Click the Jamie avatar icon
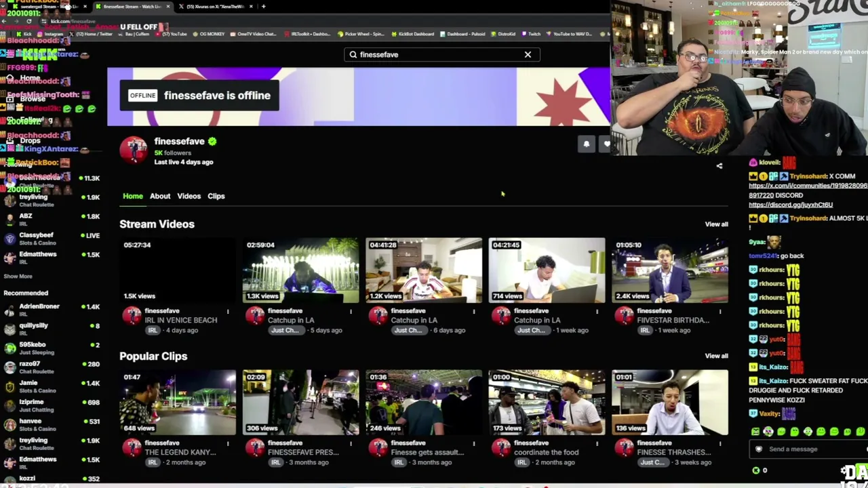868x488 pixels. [9, 386]
